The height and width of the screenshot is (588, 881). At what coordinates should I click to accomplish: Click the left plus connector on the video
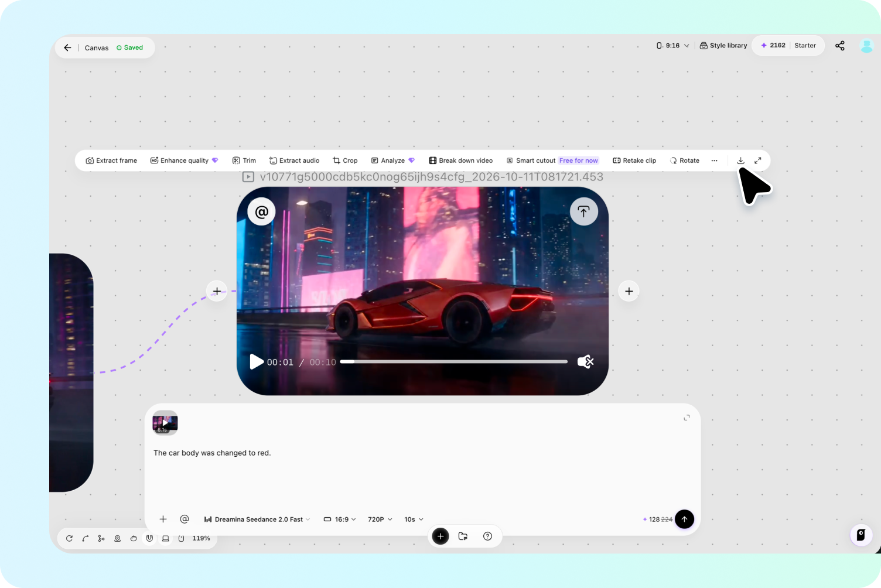(217, 291)
